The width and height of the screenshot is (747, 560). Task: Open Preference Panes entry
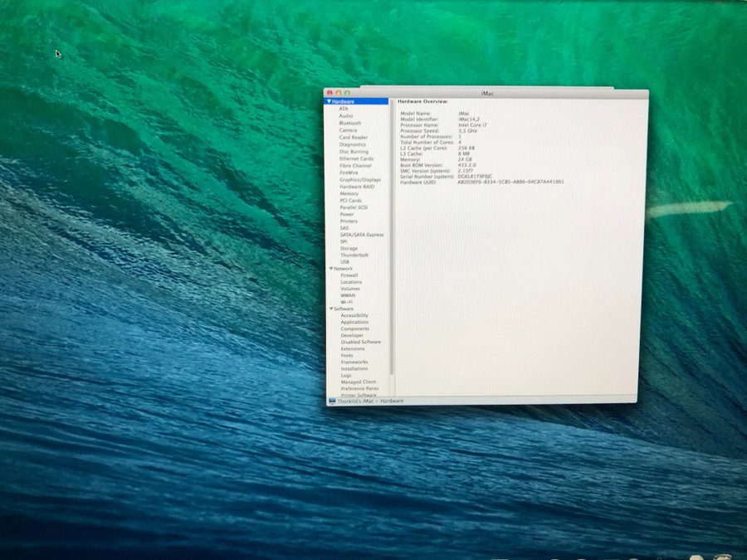point(359,388)
